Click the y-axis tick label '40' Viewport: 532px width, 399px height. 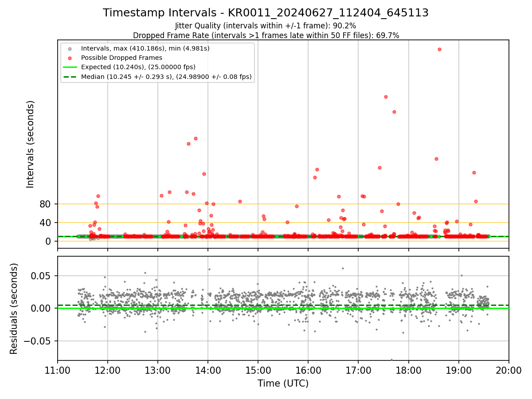click(46, 223)
